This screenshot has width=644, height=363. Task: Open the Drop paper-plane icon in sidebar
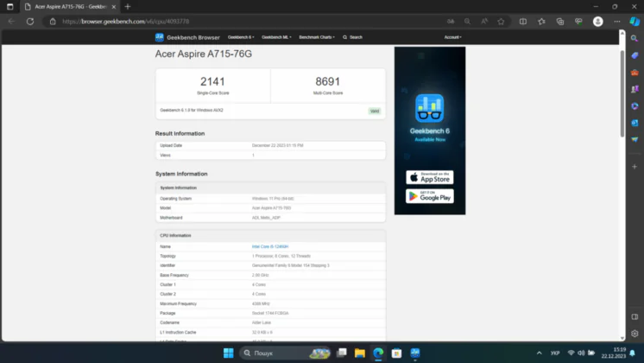[635, 140]
